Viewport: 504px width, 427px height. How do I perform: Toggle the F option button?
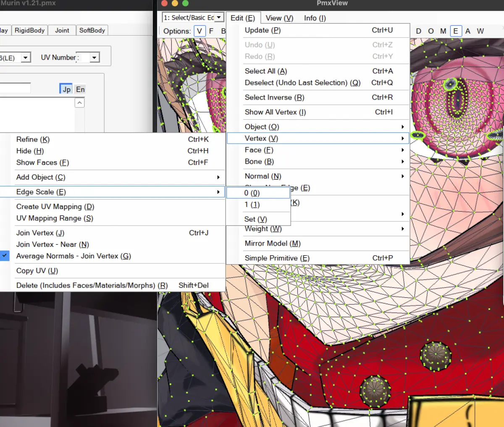coord(211,31)
